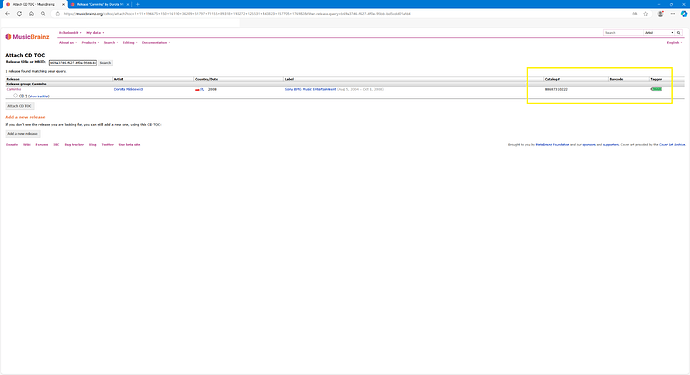Expand the Documentation menu

click(156, 43)
